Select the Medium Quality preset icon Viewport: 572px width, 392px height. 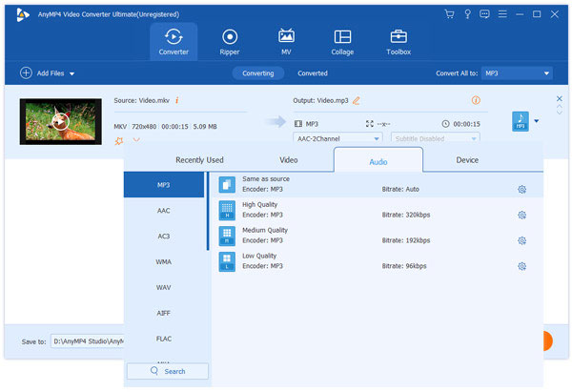click(x=227, y=237)
